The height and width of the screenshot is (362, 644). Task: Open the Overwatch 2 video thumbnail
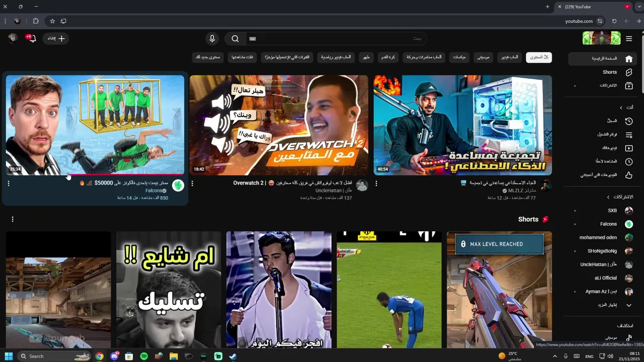point(279,125)
